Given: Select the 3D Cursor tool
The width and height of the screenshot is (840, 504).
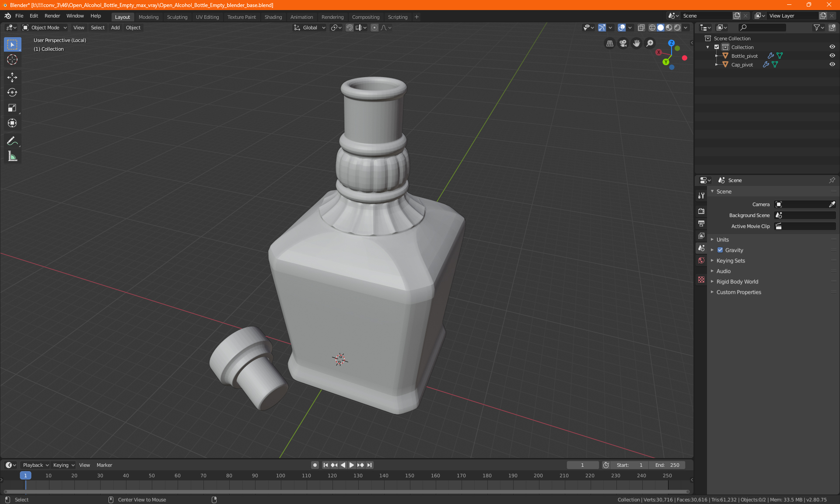Looking at the screenshot, I should (12, 60).
